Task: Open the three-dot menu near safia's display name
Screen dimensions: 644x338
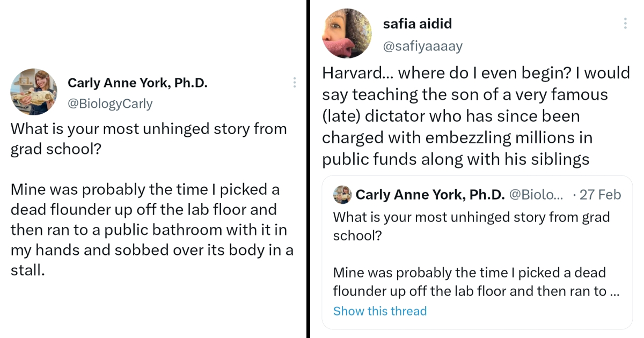Action: pyautogui.click(x=625, y=23)
